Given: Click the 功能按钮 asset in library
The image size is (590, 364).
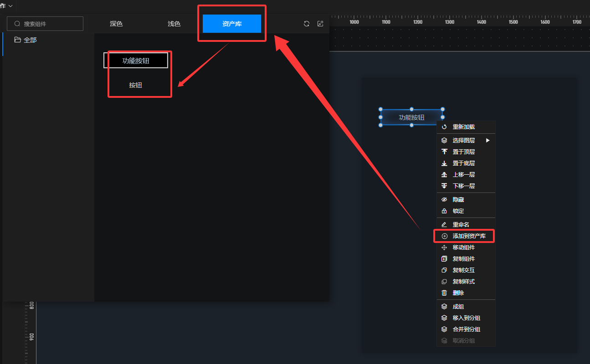Looking at the screenshot, I should (136, 61).
